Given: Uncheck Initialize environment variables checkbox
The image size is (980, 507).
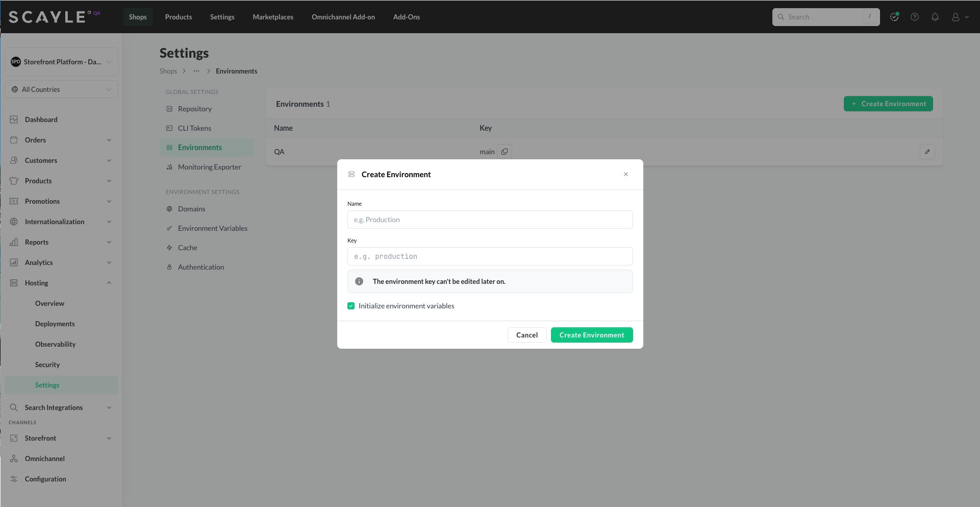Looking at the screenshot, I should [x=351, y=306].
